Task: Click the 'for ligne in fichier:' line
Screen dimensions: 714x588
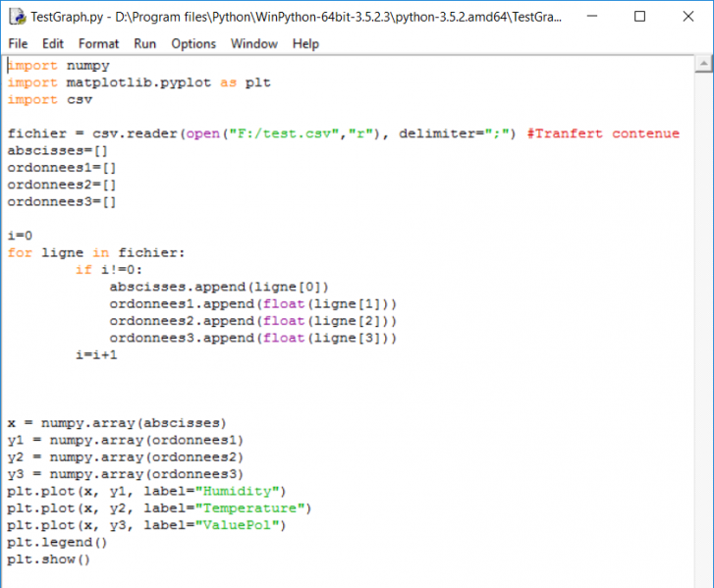Action: [x=95, y=252]
